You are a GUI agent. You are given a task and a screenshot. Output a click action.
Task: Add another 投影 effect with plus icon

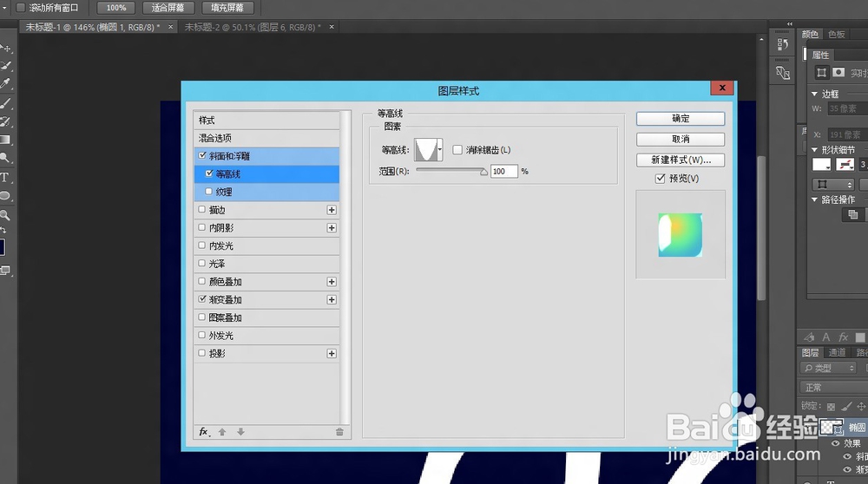pos(332,353)
